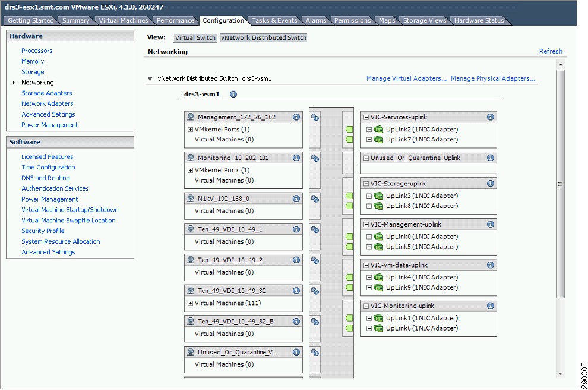Open info for Ten_49_VDI_10_49_32 port group

click(x=296, y=291)
